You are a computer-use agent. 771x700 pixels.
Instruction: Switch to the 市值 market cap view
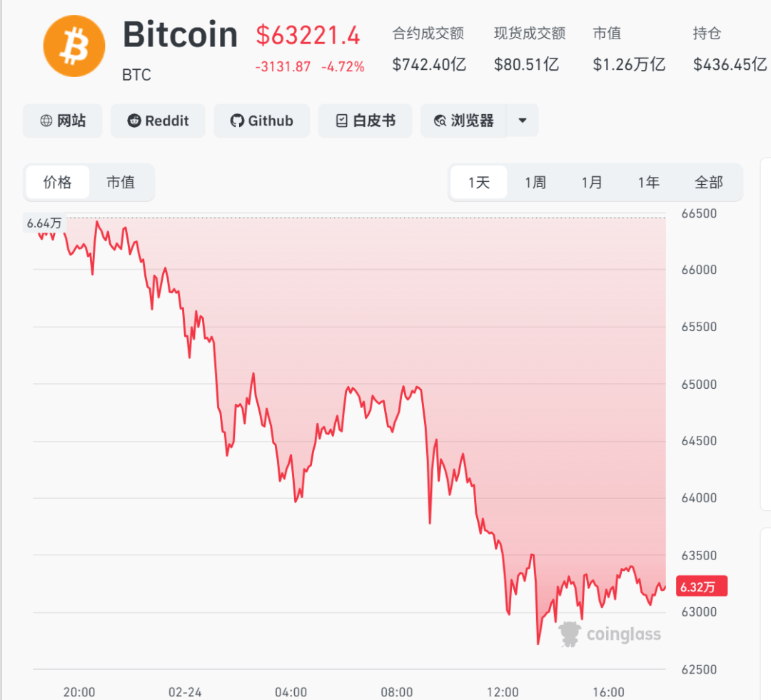(x=121, y=183)
